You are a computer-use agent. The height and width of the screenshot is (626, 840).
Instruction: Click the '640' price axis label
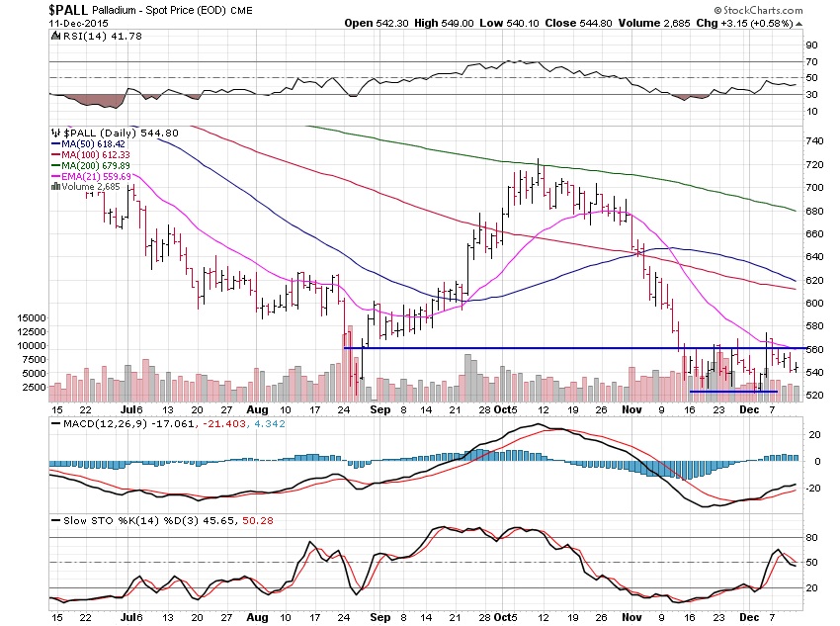[x=814, y=257]
